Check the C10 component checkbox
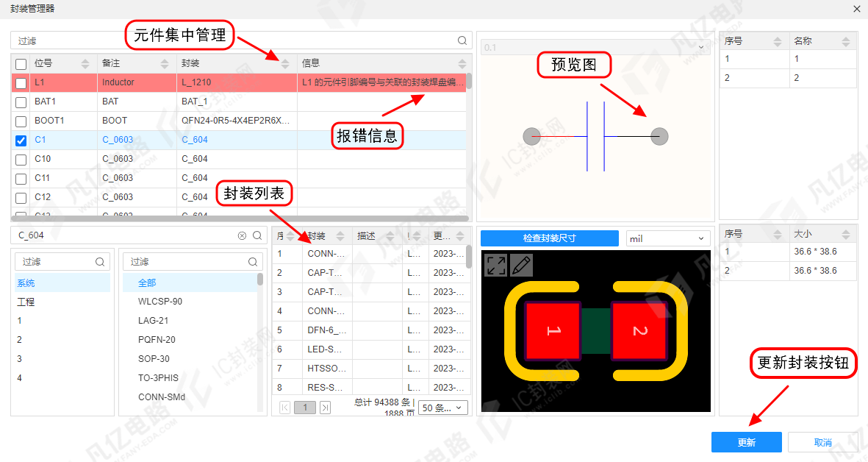Viewport: 868px width, 462px height. (x=21, y=160)
